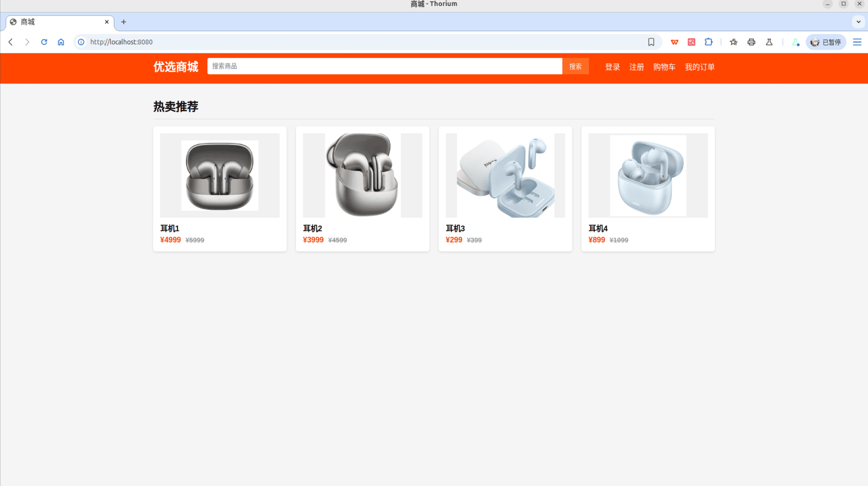Click the ¥4999 sale price
Screen dimensions: 868x486
[170, 240]
